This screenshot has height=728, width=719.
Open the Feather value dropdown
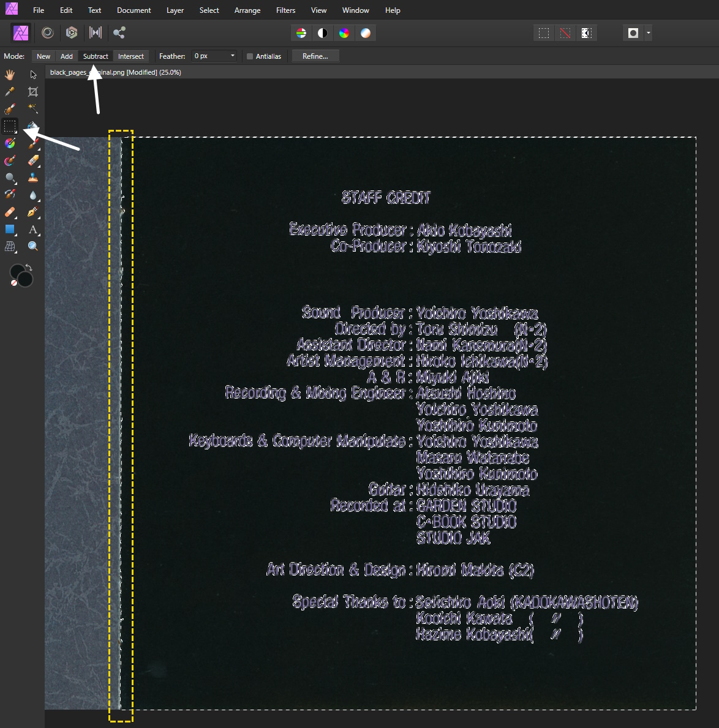point(233,56)
